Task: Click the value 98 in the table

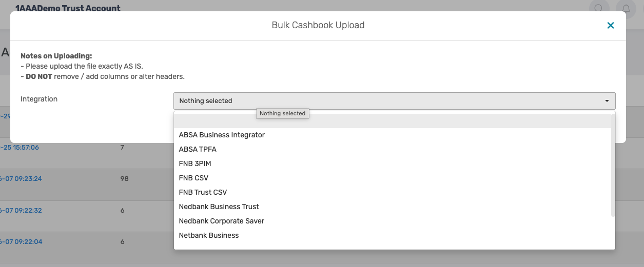Action: tap(124, 179)
